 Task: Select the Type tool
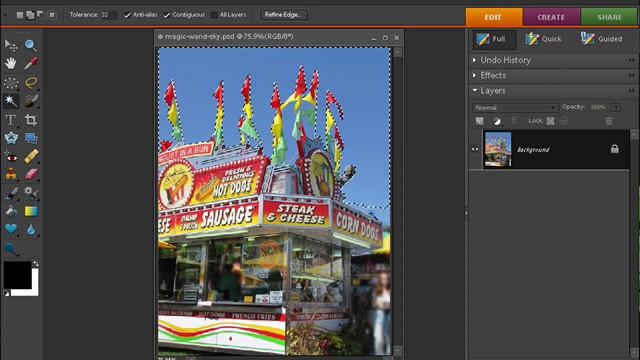11,120
